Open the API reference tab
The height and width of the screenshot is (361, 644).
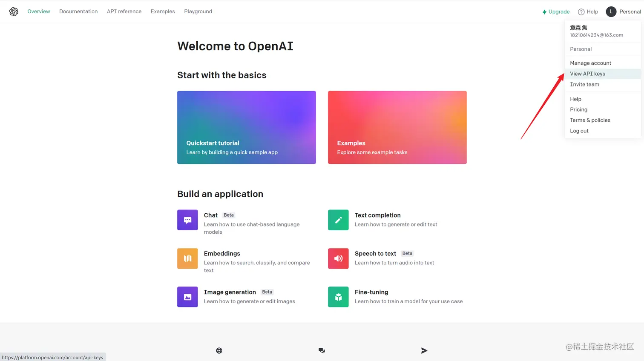pos(124,11)
